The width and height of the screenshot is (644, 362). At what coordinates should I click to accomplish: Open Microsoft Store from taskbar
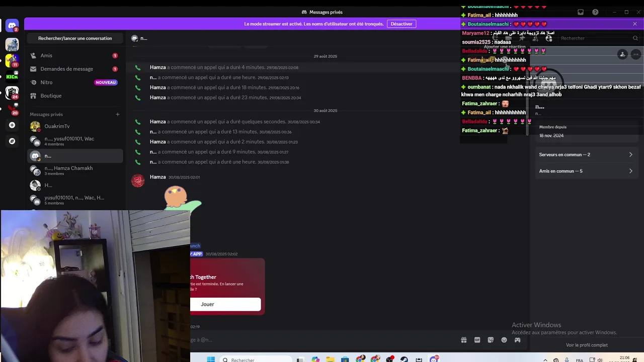click(x=345, y=359)
